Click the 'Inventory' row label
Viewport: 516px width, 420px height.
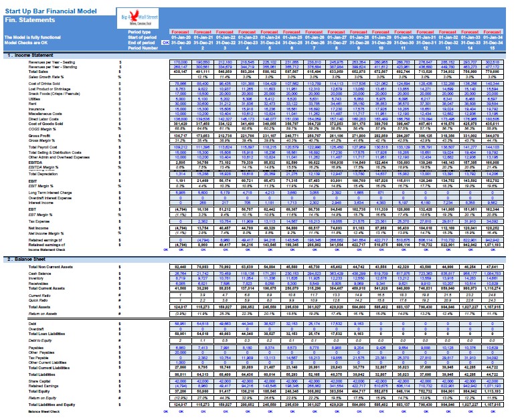36,278
